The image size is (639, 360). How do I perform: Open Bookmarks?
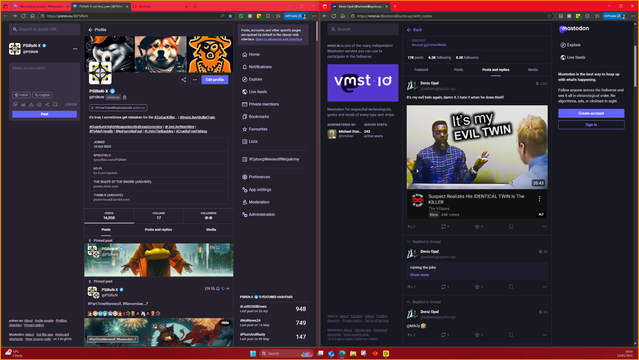[x=255, y=117]
